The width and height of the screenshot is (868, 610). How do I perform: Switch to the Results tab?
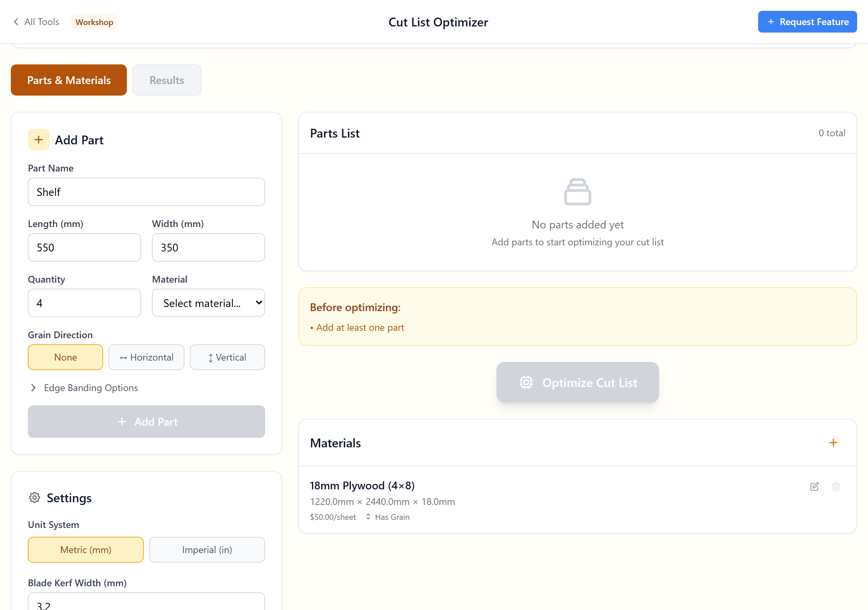click(167, 80)
